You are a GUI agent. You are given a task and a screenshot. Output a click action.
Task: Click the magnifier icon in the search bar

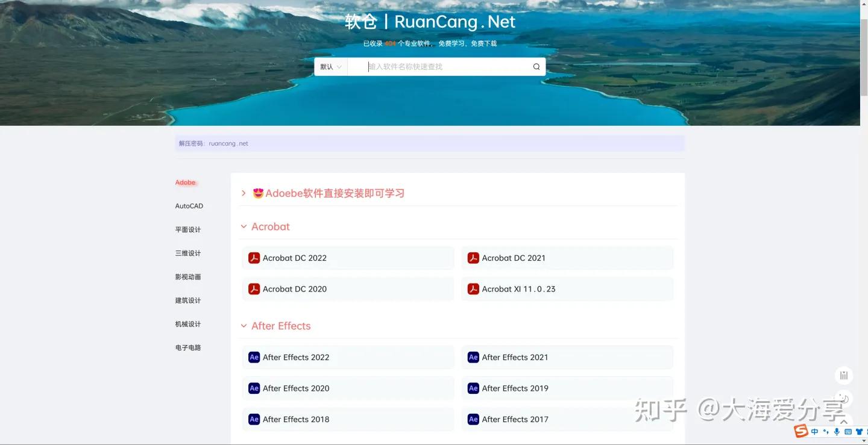pos(536,66)
